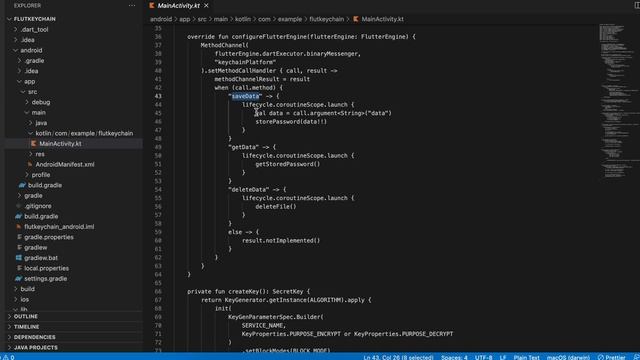Collapse the FLUTKEYCHAIN root folder
The height and width of the screenshot is (360, 640).
[x=9, y=19]
